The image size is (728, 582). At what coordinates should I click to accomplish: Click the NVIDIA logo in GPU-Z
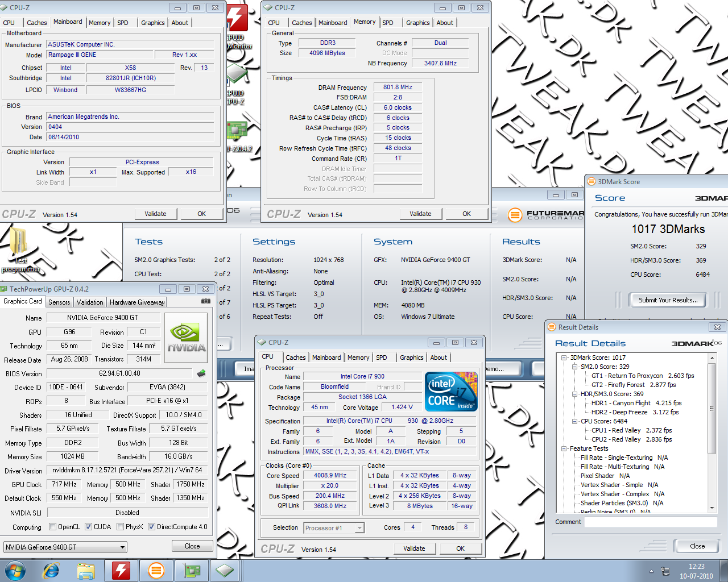pos(187,338)
